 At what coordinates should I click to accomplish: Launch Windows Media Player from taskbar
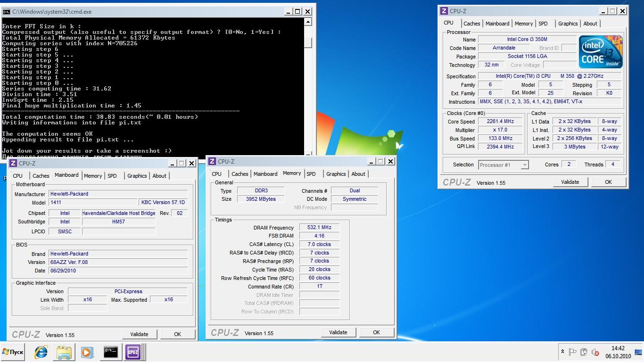pos(87,352)
